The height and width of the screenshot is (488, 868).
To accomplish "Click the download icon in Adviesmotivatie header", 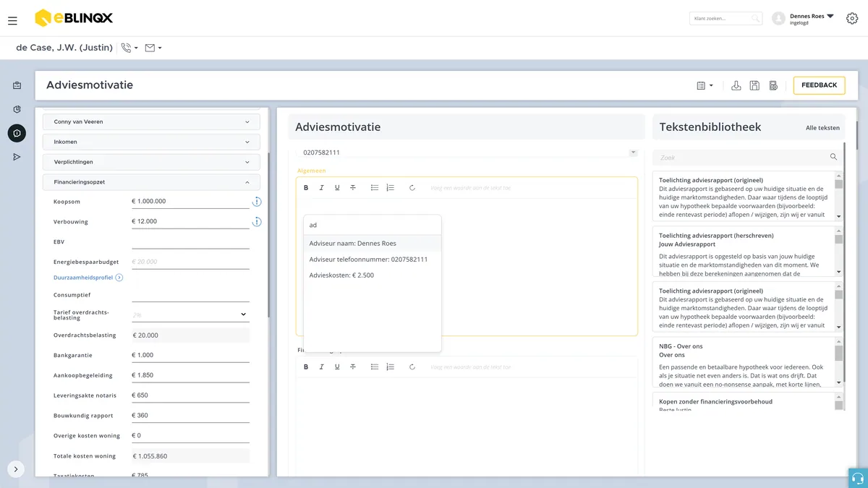I will pyautogui.click(x=736, y=85).
